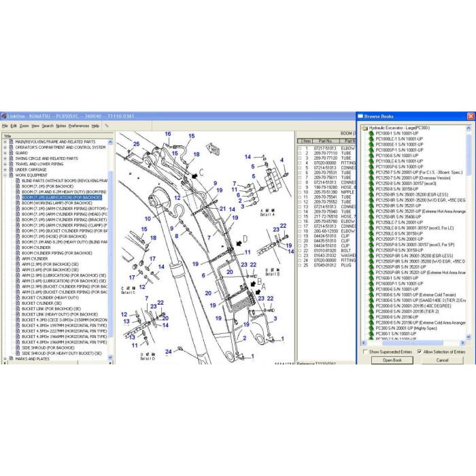Screen dimensions: 476x476
Task: Click Cancel in Browse Books dialog
Action: [x=442, y=360]
